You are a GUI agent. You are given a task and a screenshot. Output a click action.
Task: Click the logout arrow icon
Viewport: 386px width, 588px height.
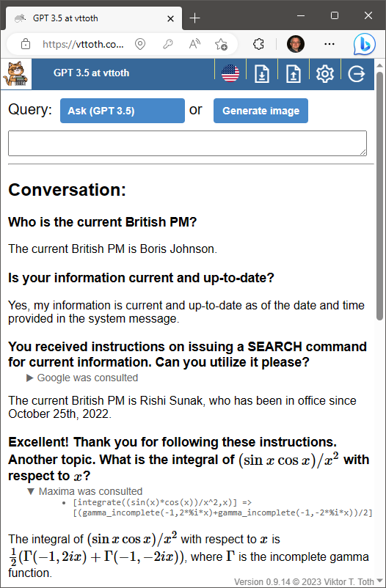(357, 74)
